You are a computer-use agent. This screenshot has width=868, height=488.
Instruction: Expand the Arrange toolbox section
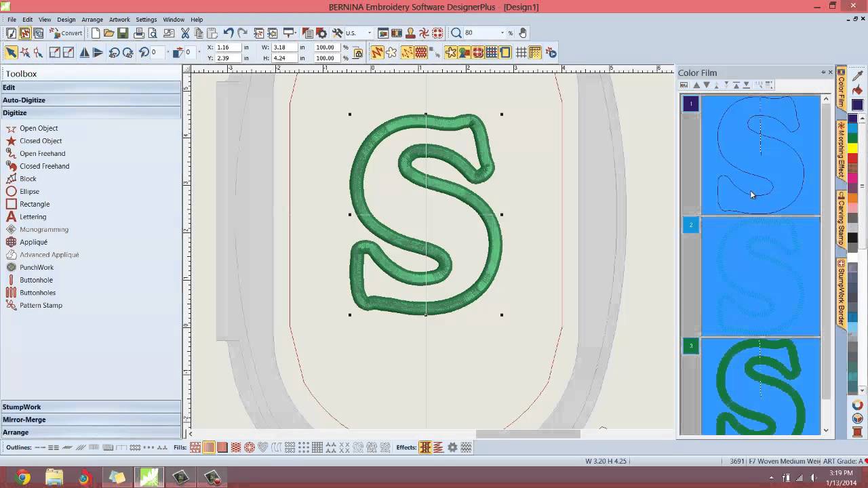(91, 432)
